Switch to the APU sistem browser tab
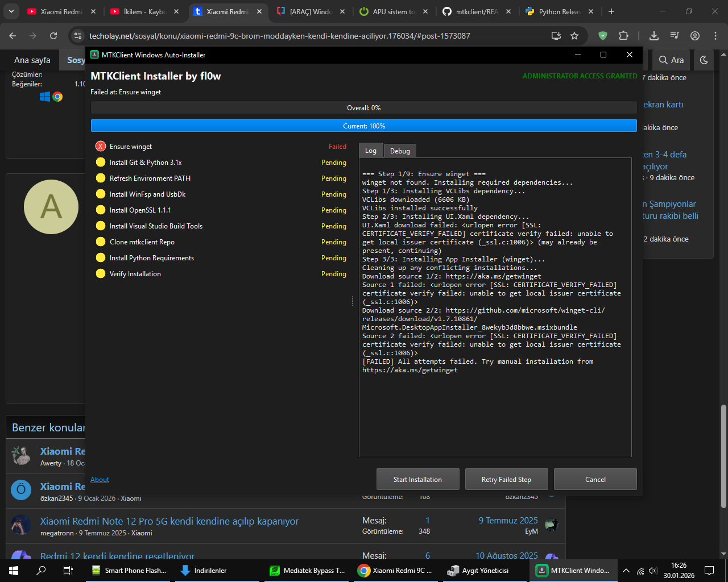Screen dimensions: 728x582 (x=394, y=11)
